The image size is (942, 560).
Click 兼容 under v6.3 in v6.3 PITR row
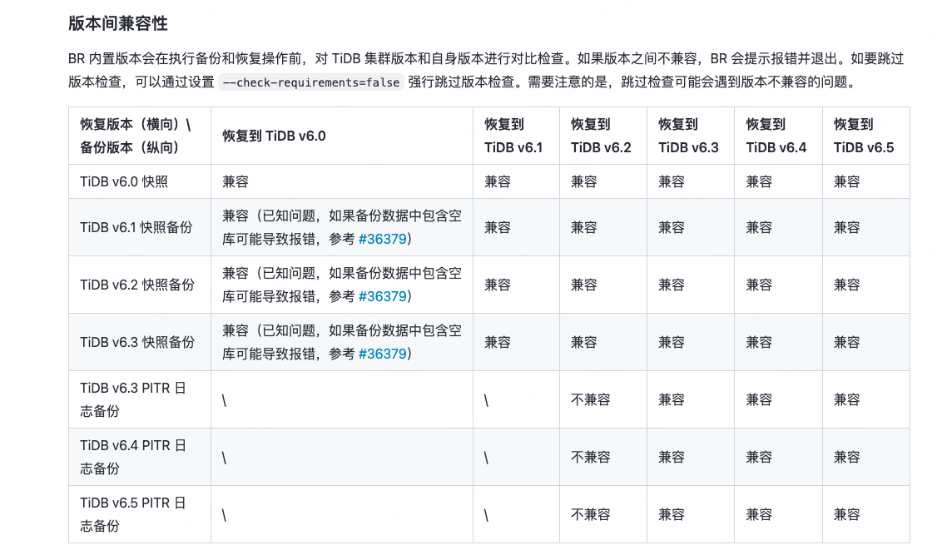coord(672,399)
